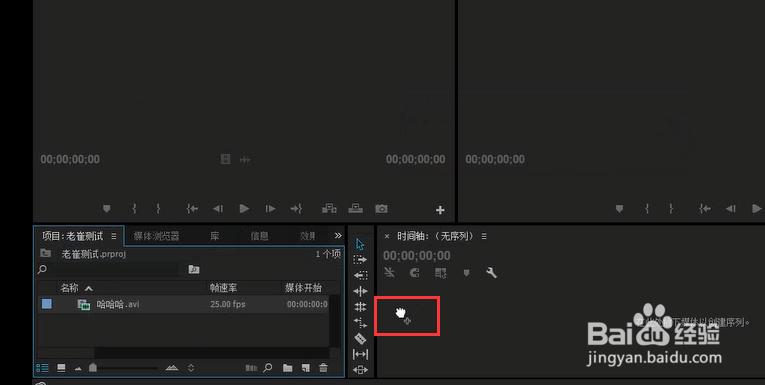765x385 pixels.
Task: Click the 媒体开始 column header
Action: pos(303,288)
